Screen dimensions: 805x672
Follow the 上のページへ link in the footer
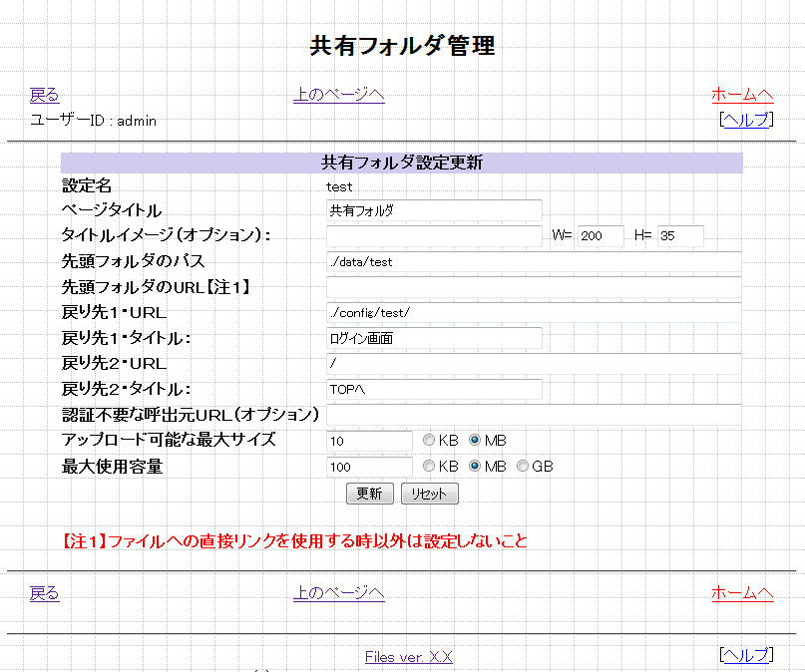338,593
